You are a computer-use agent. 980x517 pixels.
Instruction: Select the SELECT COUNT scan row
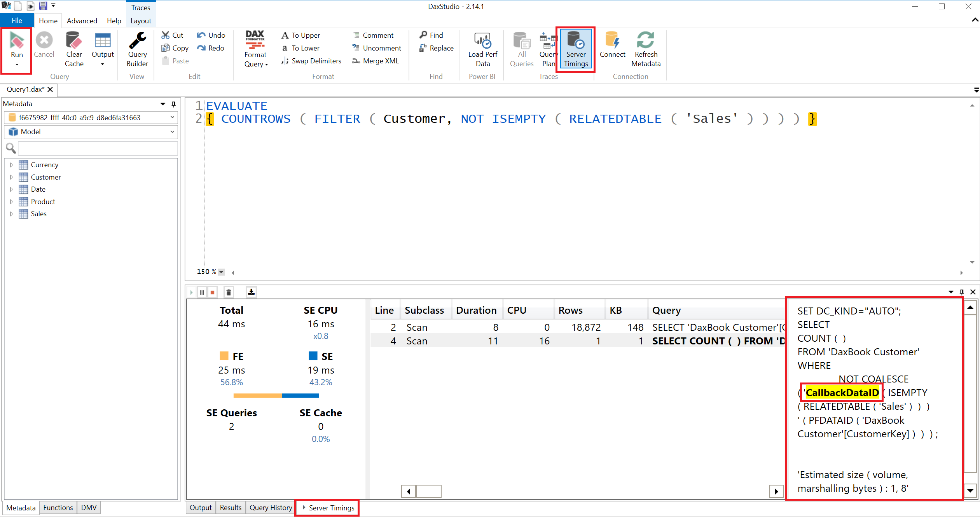pyautogui.click(x=577, y=341)
